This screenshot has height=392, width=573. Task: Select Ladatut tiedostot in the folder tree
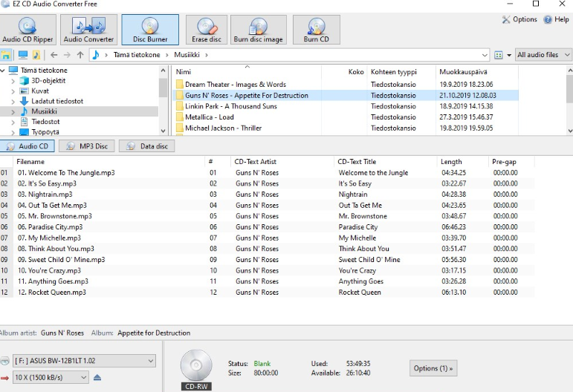click(x=57, y=101)
